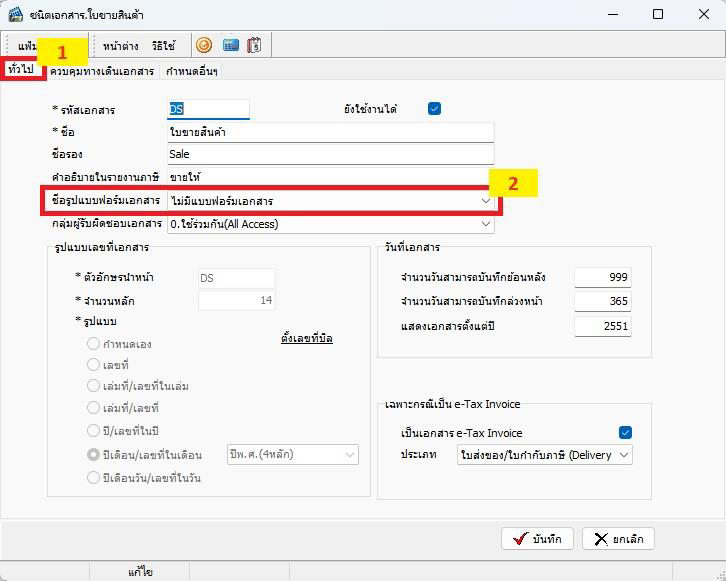Click the clipboard notes toolbar icon
726x581 pixels.
coord(254,45)
